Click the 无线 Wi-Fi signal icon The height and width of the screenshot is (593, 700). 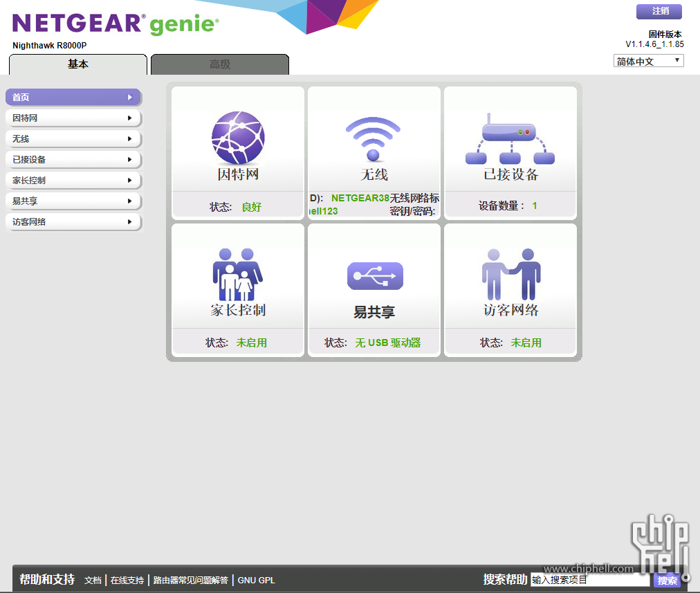[374, 138]
